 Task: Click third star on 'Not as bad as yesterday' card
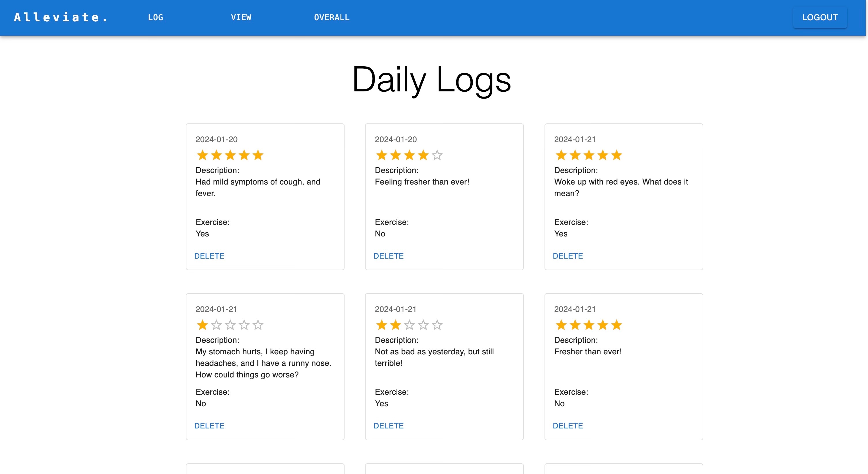(x=409, y=325)
